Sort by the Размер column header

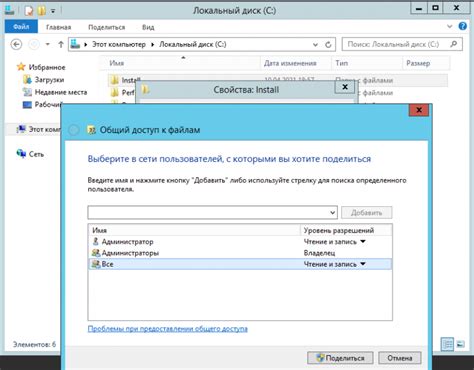tap(426, 63)
